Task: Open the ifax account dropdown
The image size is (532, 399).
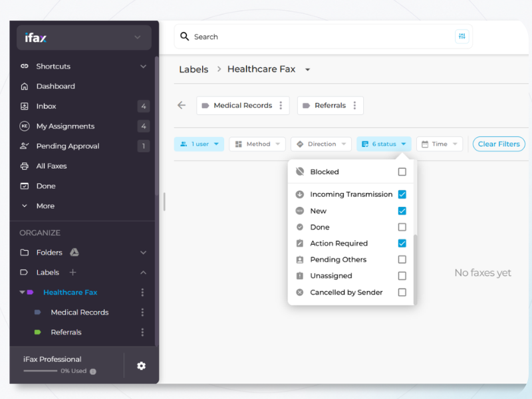Action: click(x=84, y=37)
